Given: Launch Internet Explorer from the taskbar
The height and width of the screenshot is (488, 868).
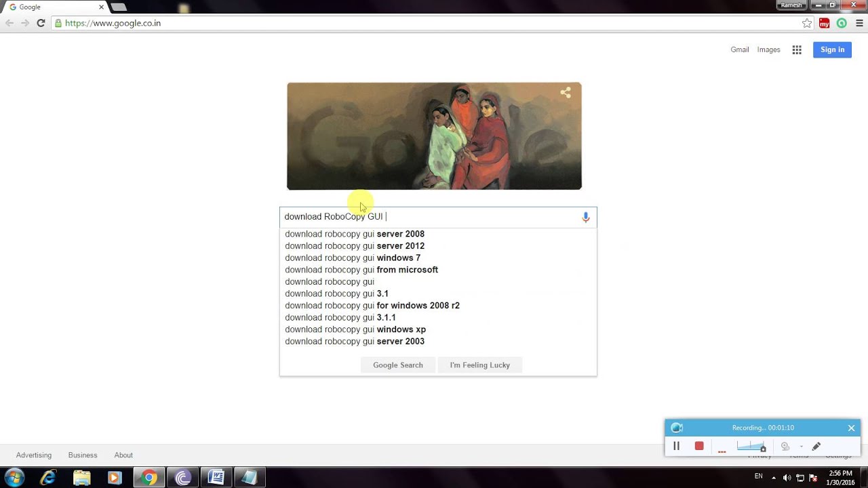Looking at the screenshot, I should point(48,478).
